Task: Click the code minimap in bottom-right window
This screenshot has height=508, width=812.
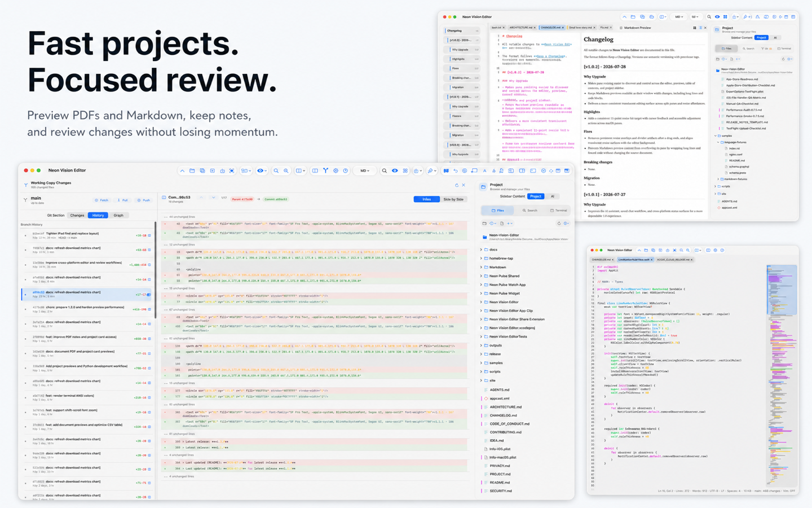Action: [781, 375]
